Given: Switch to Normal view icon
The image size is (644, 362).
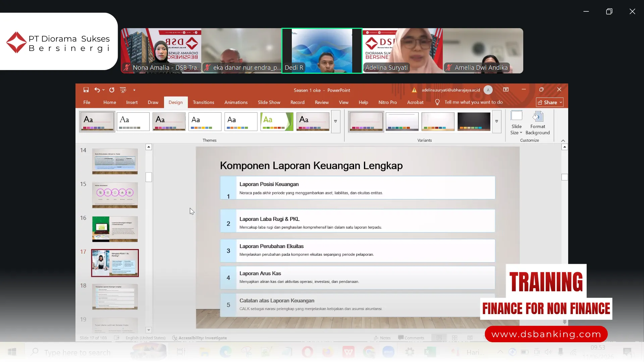Looking at the screenshot, I should tap(439, 338).
